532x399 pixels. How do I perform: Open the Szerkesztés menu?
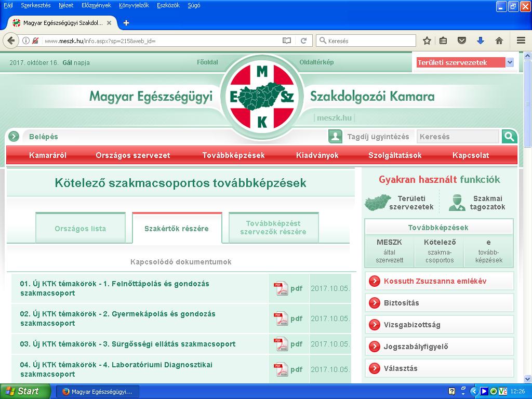(36, 5)
